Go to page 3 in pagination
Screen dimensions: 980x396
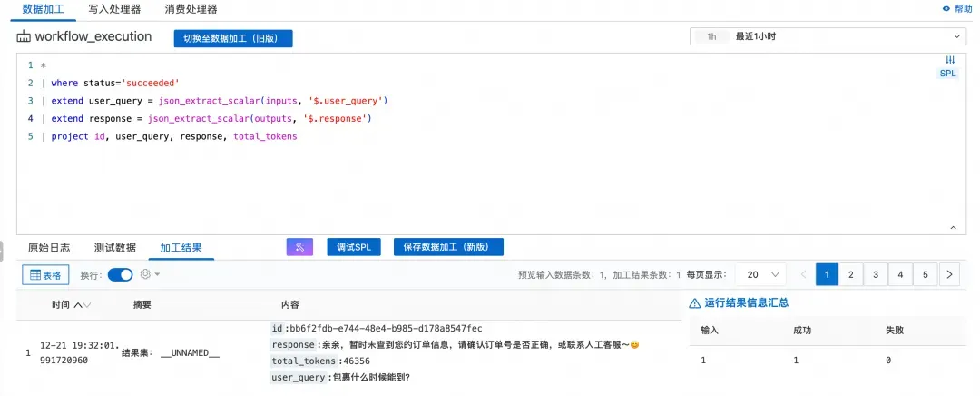pos(876,274)
